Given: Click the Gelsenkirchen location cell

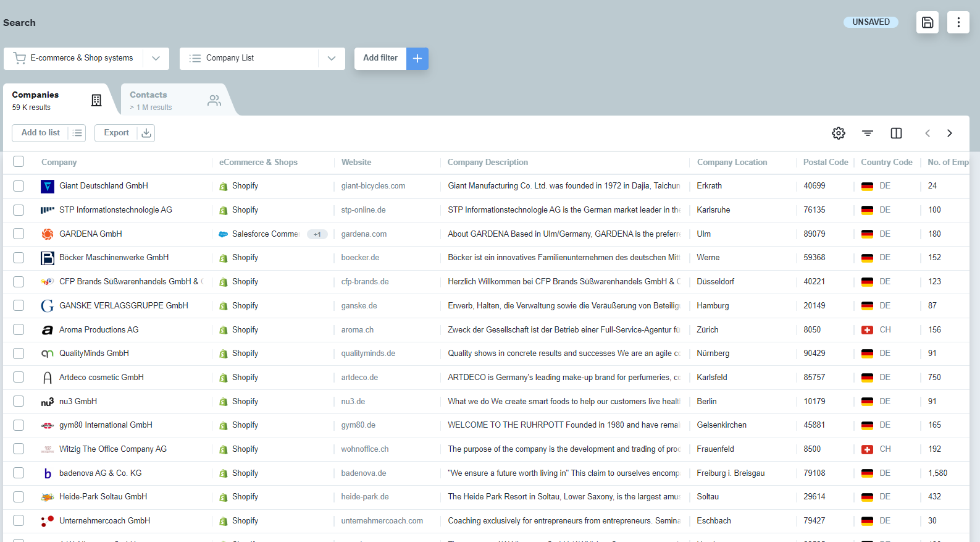Looking at the screenshot, I should 721,425.
